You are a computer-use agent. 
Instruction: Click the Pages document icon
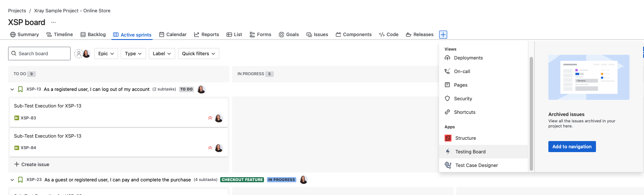pos(447,85)
